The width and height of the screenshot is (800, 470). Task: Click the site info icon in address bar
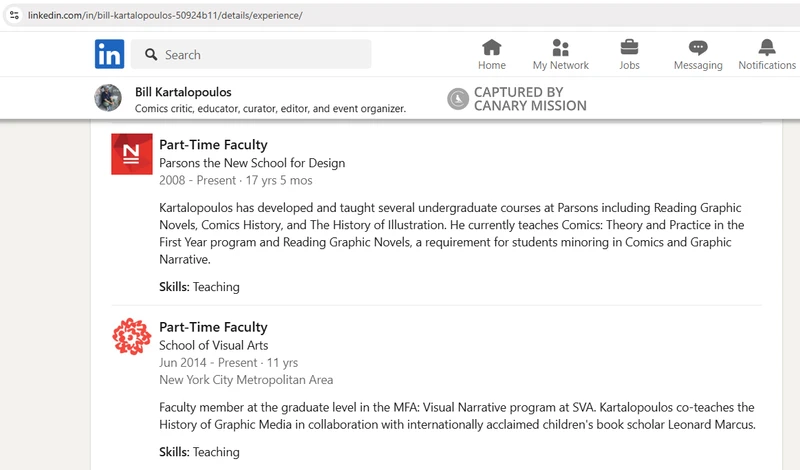click(x=14, y=15)
